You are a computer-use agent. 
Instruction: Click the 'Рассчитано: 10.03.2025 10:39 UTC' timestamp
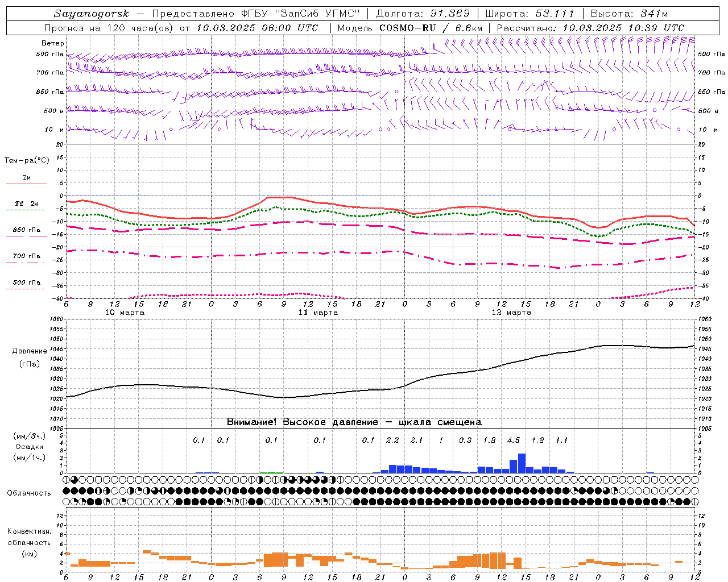(x=590, y=28)
